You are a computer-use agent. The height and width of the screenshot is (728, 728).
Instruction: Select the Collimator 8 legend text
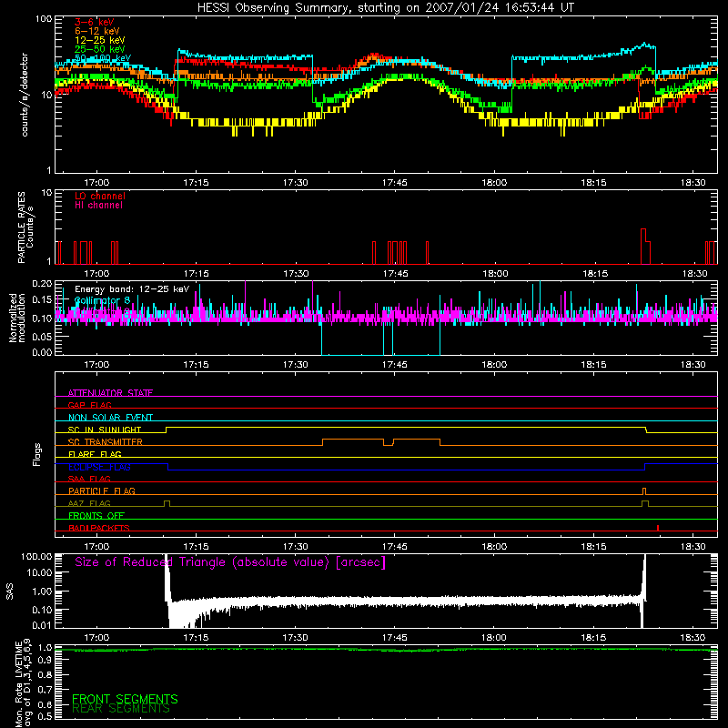(x=103, y=300)
